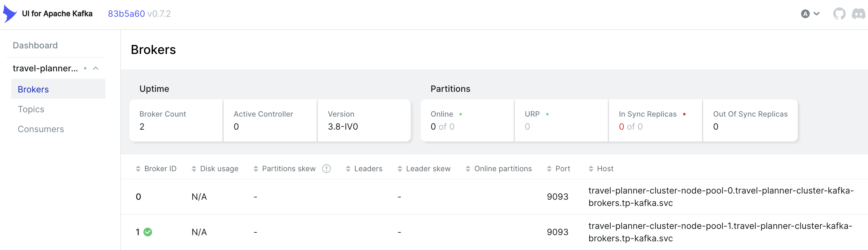Sort table by Disk usage
The image size is (868, 250).
click(215, 168)
